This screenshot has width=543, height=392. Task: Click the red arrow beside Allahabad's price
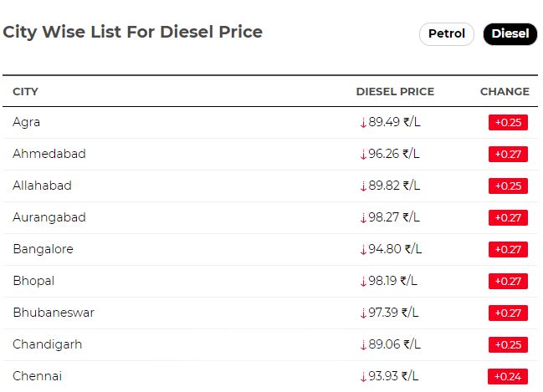click(363, 186)
